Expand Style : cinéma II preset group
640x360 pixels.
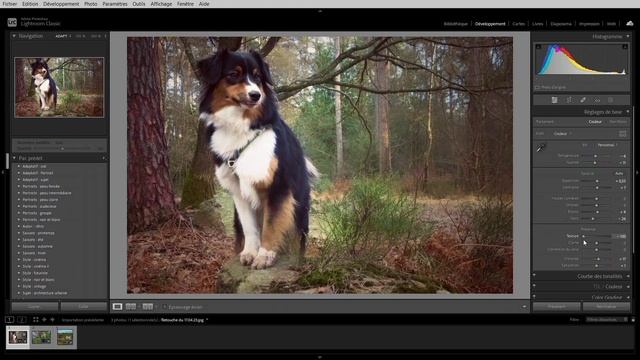19,266
